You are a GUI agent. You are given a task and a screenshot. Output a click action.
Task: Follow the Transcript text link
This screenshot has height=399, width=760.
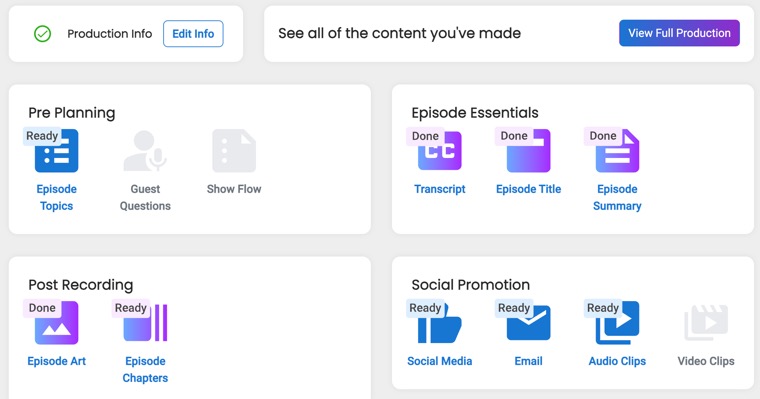pyautogui.click(x=440, y=189)
